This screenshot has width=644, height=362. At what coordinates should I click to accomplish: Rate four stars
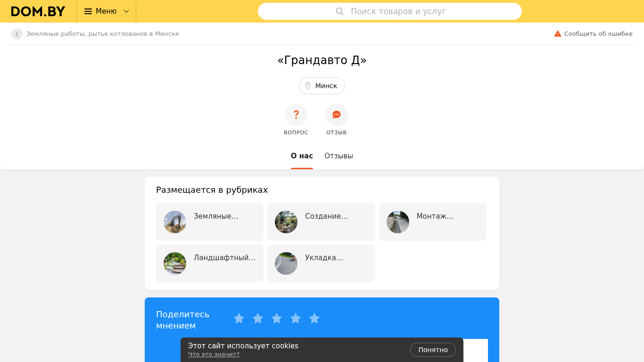point(296,319)
